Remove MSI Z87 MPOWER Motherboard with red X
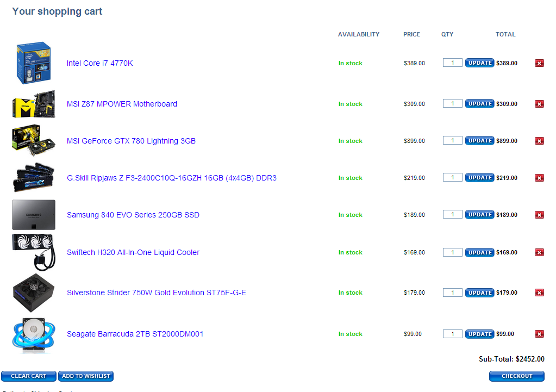This screenshot has width=556, height=392. [539, 104]
